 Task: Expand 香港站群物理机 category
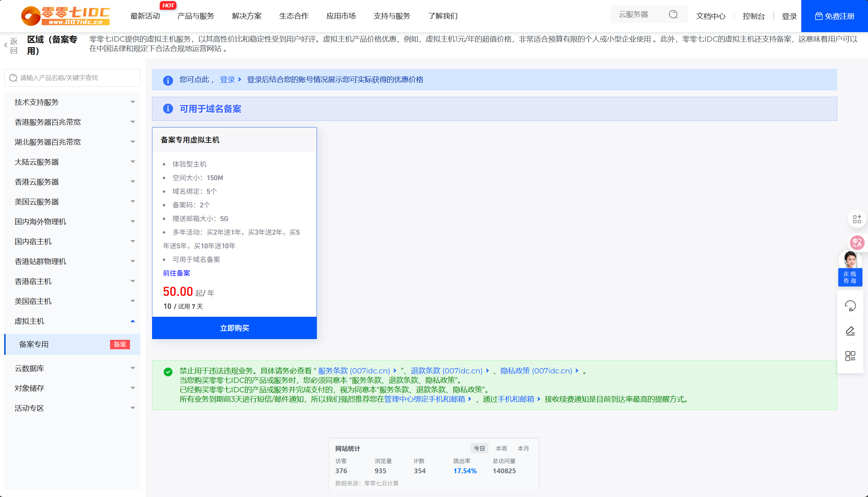tap(72, 261)
